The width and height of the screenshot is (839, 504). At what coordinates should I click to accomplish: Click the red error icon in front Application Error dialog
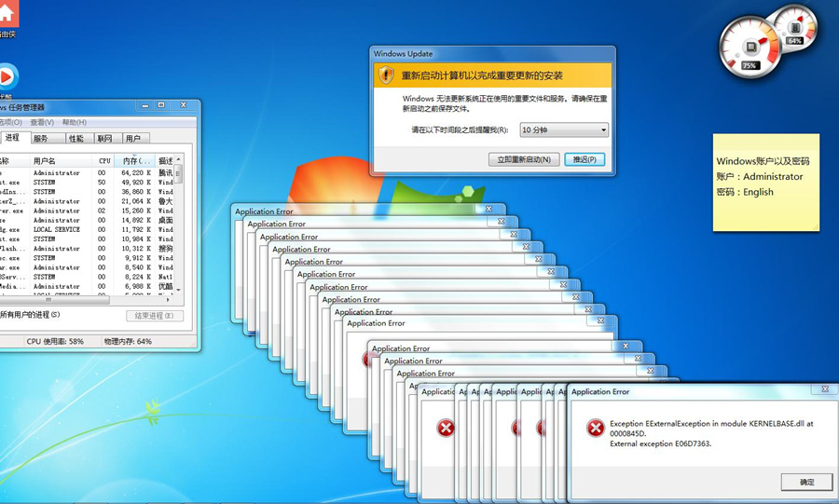point(595,428)
